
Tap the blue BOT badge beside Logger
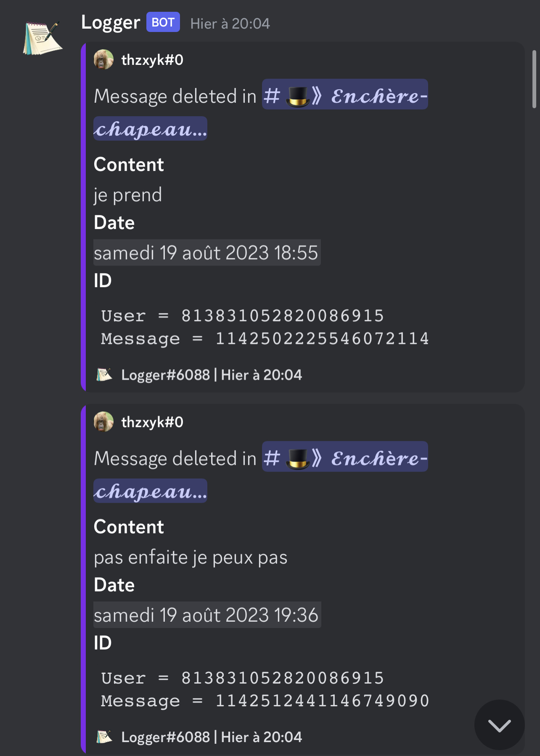tap(163, 22)
